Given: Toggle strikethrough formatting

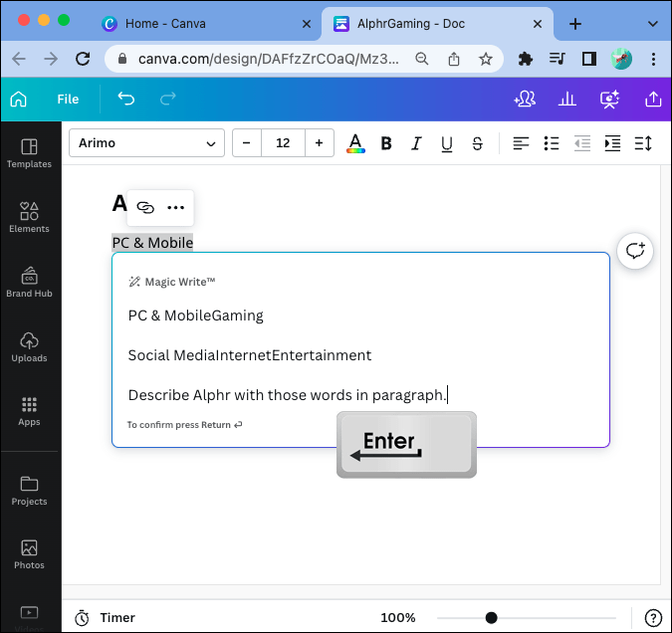Looking at the screenshot, I should coord(477,143).
